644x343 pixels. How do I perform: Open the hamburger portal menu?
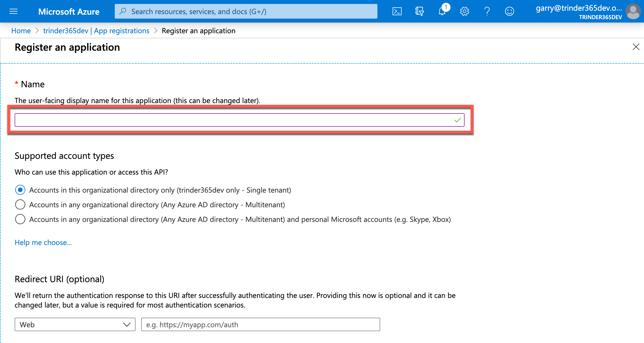click(13, 11)
